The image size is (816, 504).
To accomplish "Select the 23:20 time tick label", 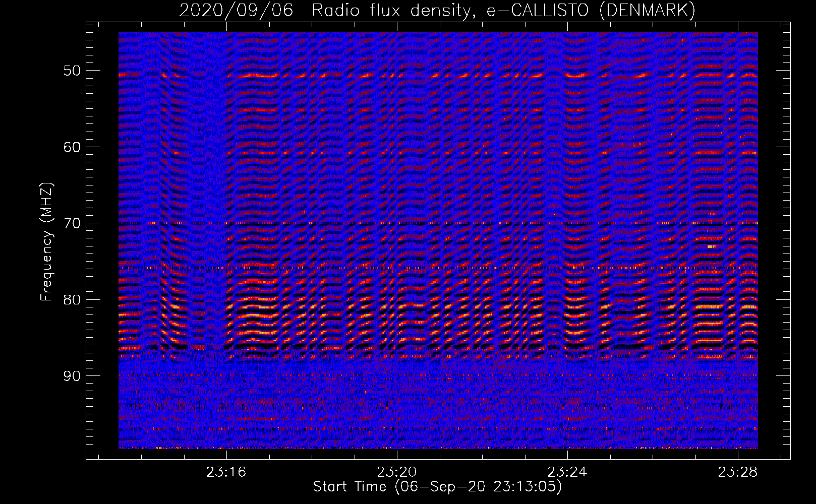I will point(397,472).
